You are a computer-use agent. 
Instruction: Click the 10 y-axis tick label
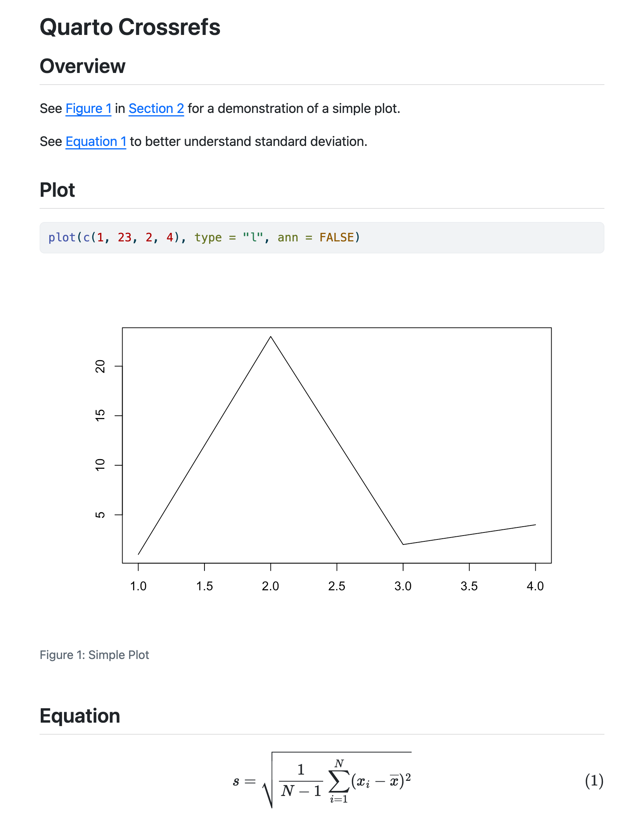[x=100, y=465]
